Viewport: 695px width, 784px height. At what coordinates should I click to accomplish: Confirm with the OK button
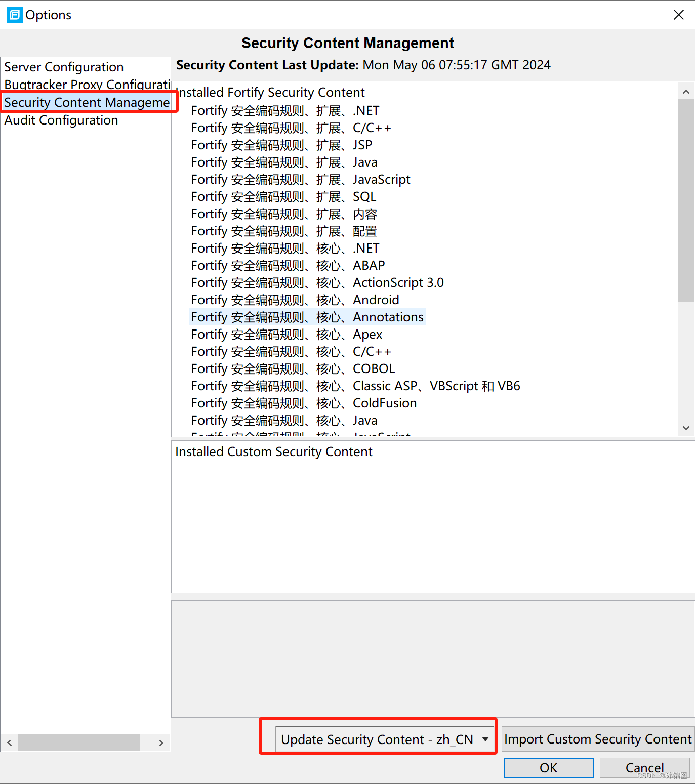pos(548,768)
